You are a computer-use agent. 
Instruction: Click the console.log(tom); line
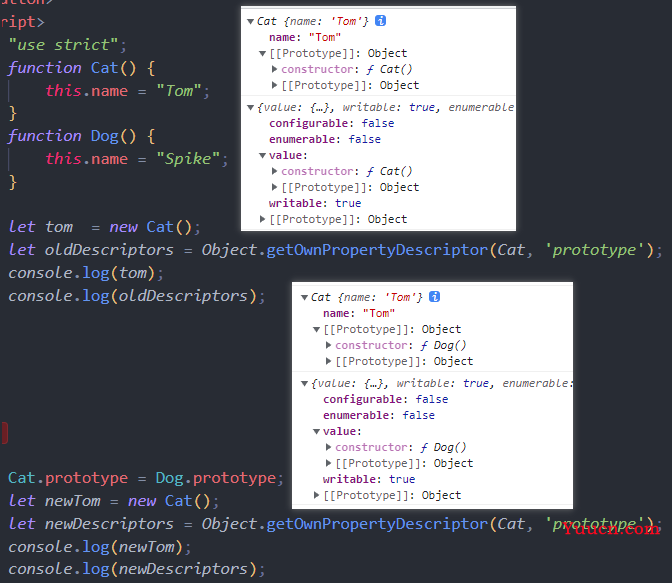[86, 273]
